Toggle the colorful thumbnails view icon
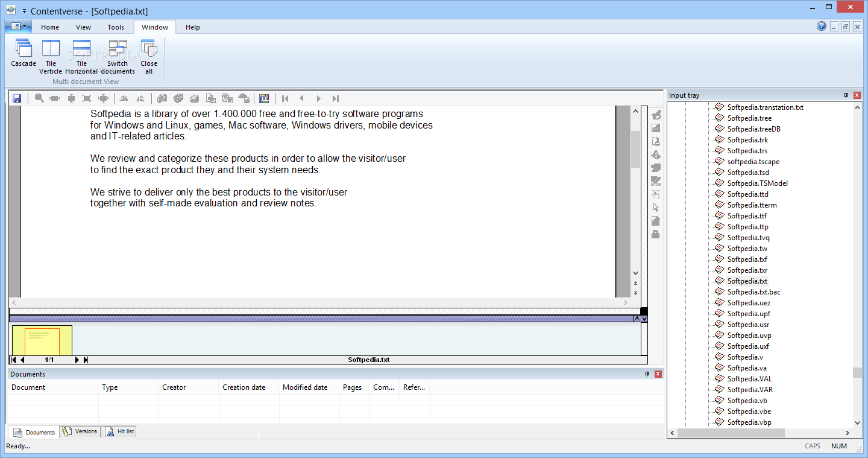The width and height of the screenshot is (868, 458). point(263,98)
